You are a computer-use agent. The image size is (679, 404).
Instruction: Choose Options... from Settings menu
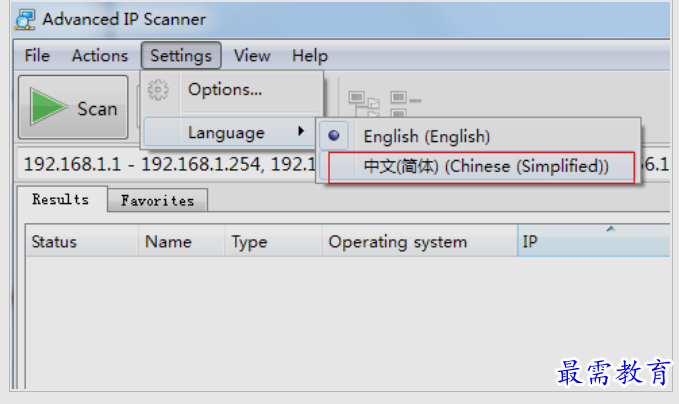tap(232, 90)
